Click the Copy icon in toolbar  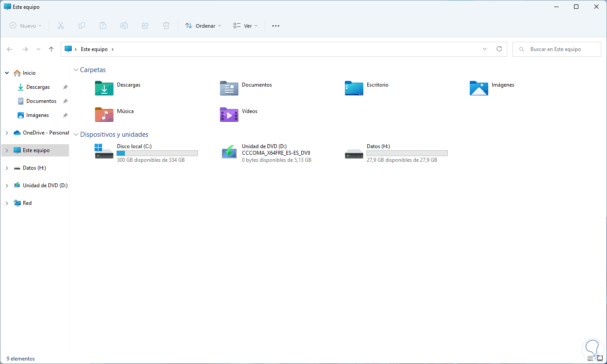[x=82, y=26]
